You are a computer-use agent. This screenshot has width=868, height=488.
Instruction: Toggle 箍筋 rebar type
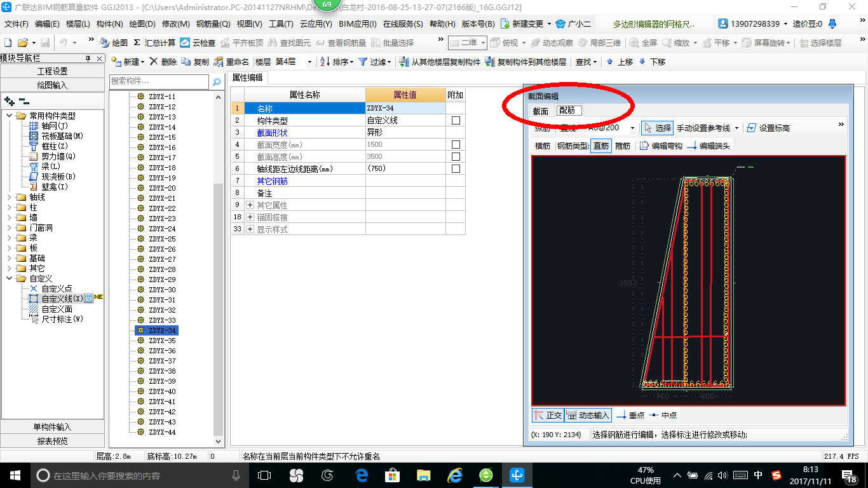(x=623, y=146)
